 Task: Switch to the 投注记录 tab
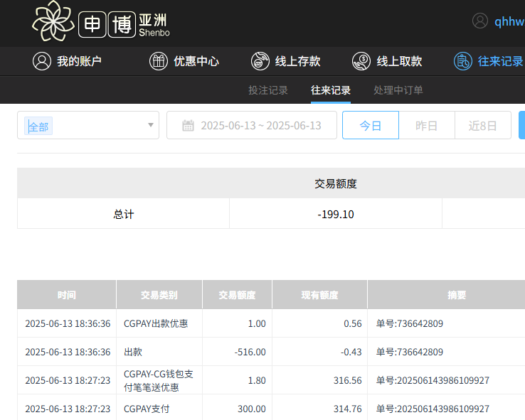[268, 90]
